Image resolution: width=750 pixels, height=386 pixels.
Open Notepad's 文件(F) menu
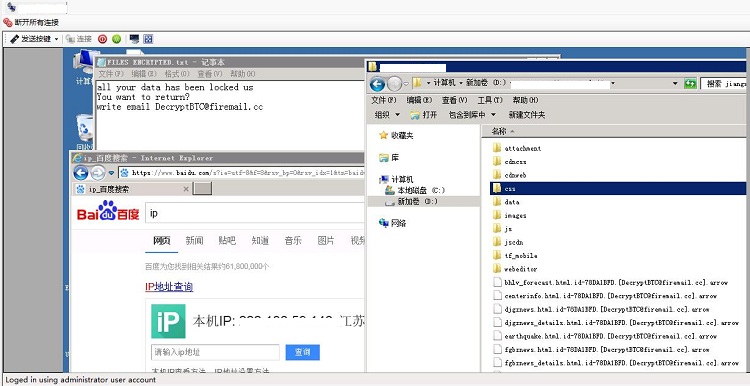111,74
